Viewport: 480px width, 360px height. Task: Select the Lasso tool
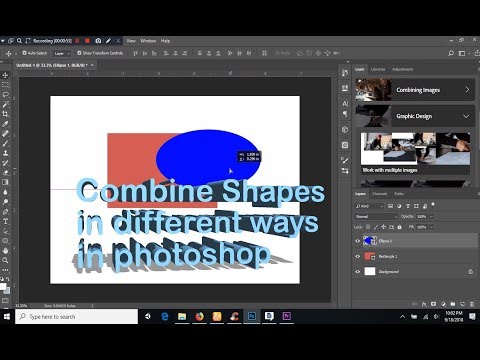point(5,95)
